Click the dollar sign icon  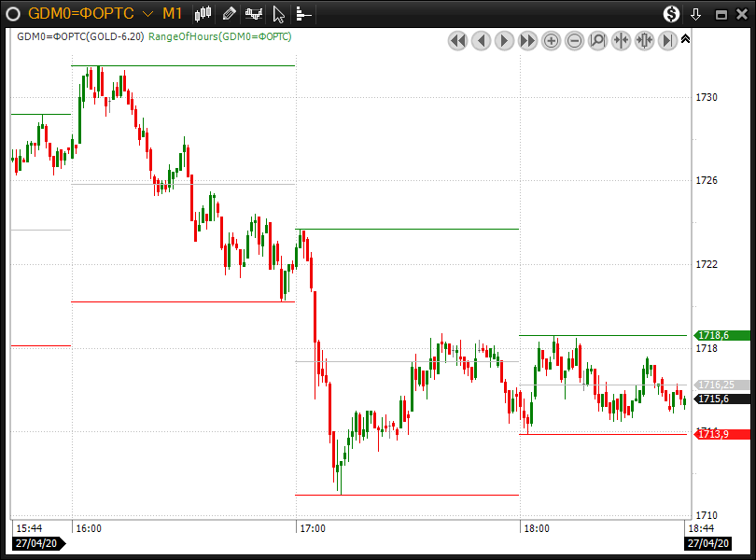click(x=671, y=13)
